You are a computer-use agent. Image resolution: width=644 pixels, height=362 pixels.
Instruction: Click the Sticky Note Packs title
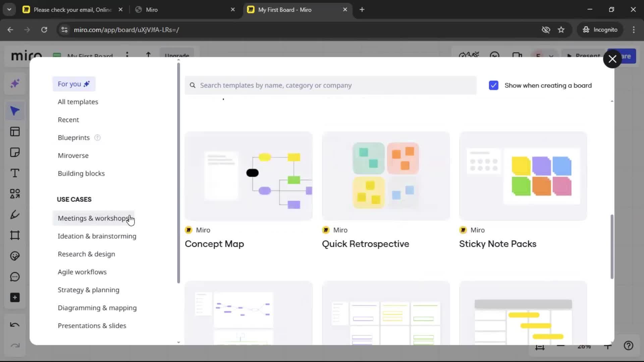498,244
